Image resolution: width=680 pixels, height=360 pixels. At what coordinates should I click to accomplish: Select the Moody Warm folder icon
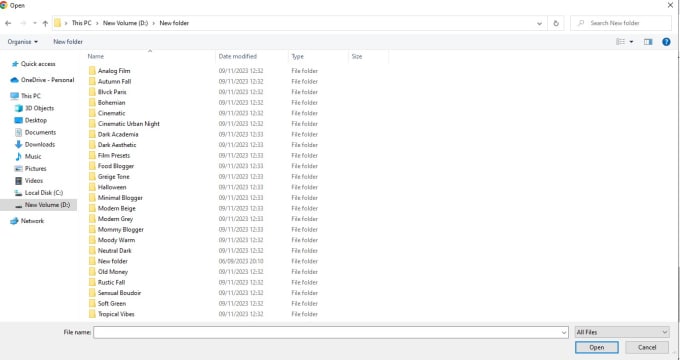pos(92,240)
